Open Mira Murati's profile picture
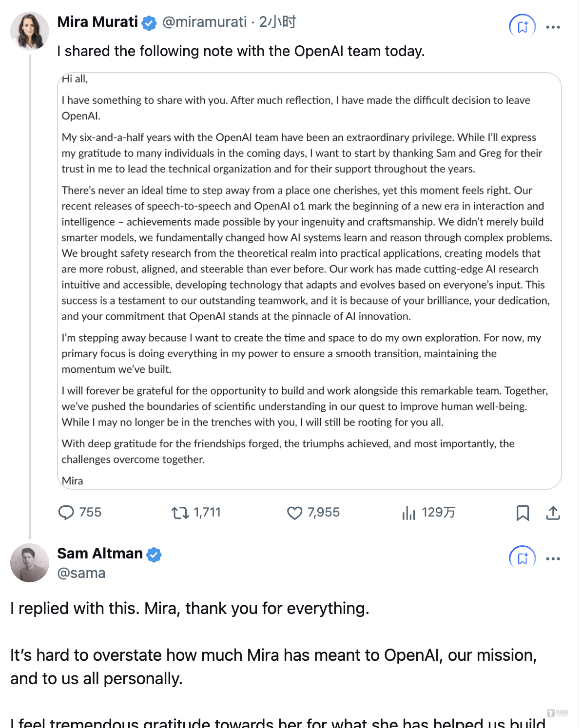Image resolution: width=582 pixels, height=728 pixels. (x=30, y=31)
